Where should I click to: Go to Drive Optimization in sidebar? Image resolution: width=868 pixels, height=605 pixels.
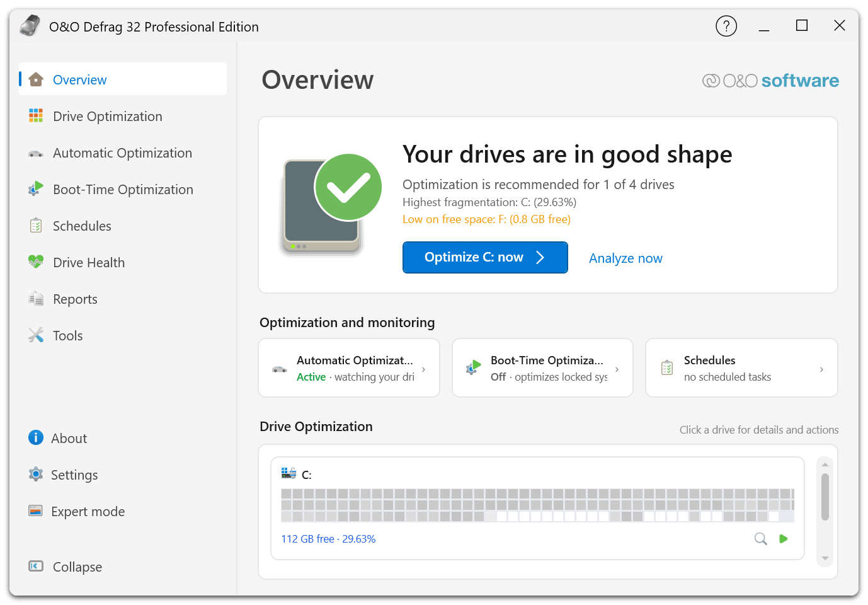click(x=123, y=116)
